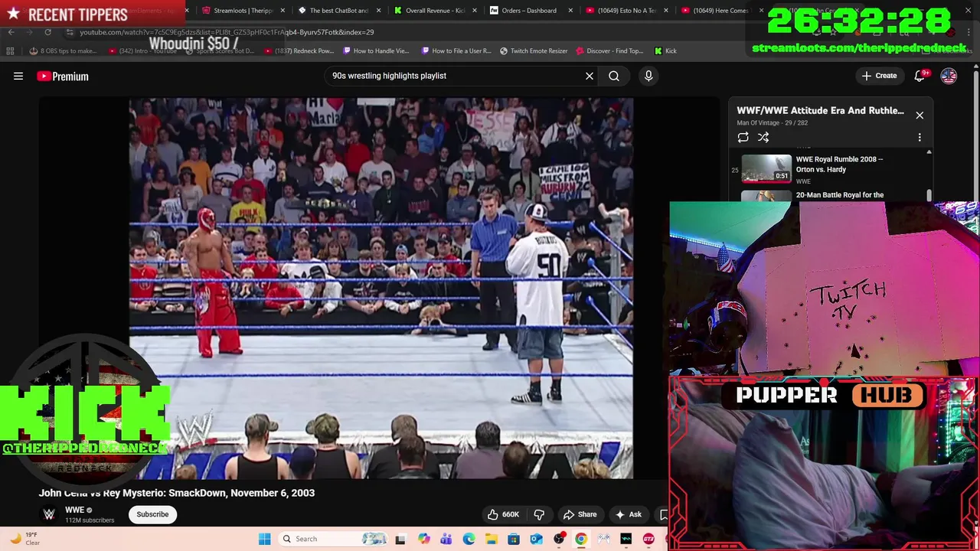
Task: Open Microsoft Teams on the taskbar
Action: coord(446,539)
